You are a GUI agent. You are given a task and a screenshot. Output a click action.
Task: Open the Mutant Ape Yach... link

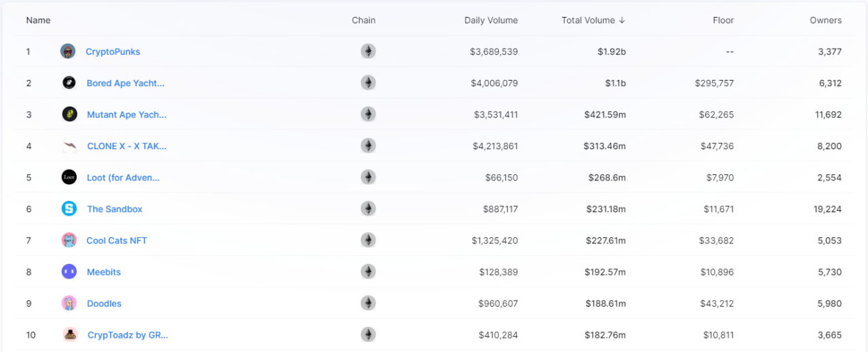[127, 115]
